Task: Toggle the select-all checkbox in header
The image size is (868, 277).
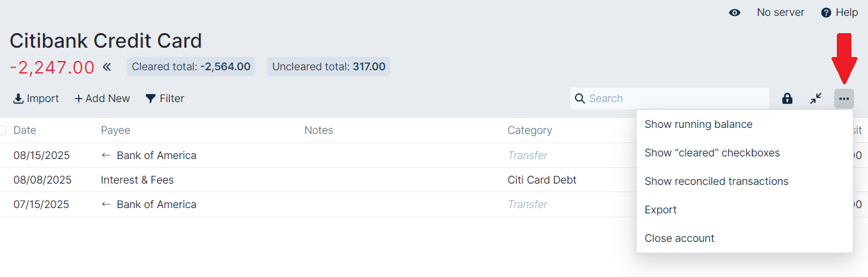Action: 2,131
